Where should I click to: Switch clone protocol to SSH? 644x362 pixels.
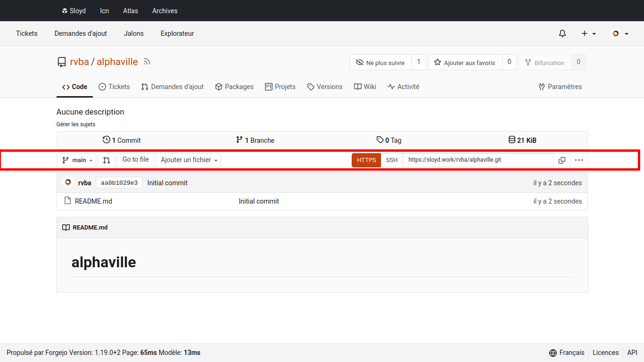tap(391, 160)
